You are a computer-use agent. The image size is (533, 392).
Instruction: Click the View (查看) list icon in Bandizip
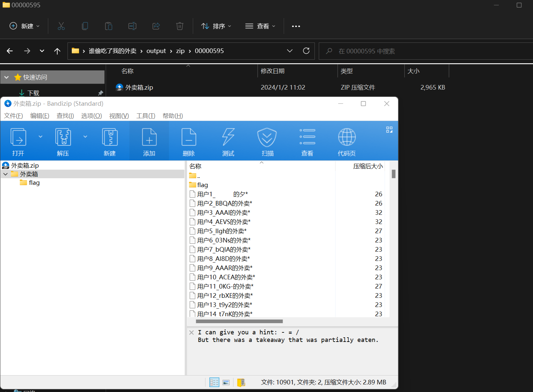[307, 137]
